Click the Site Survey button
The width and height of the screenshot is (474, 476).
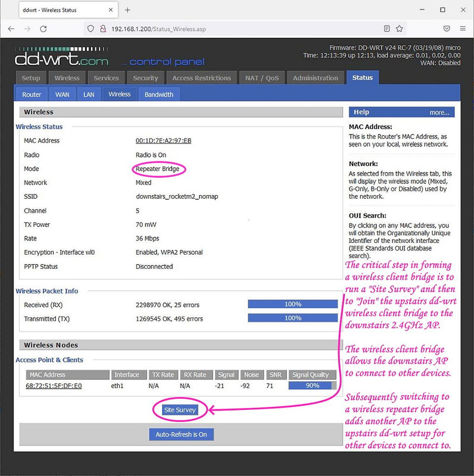180,409
